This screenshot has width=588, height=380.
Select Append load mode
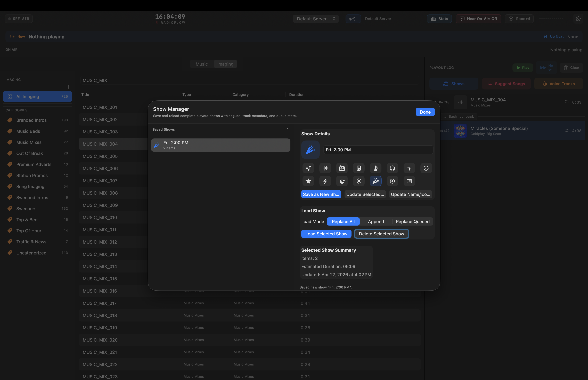pyautogui.click(x=376, y=222)
